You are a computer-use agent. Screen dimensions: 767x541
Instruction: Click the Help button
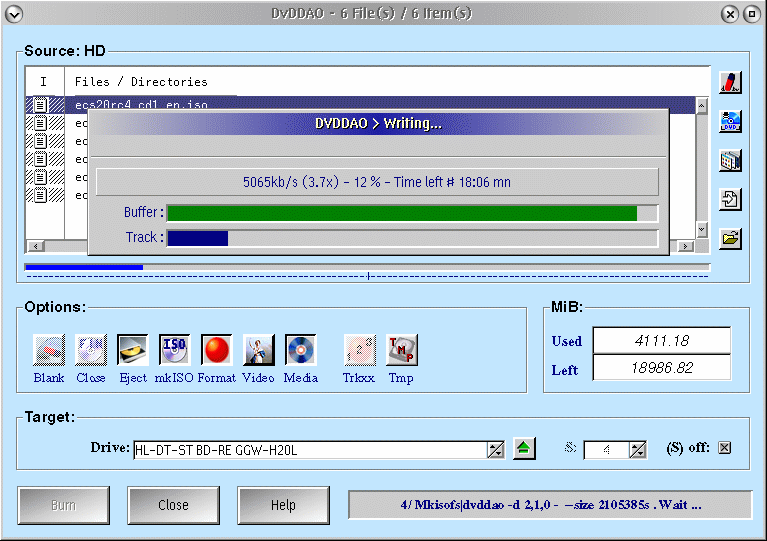(x=283, y=505)
